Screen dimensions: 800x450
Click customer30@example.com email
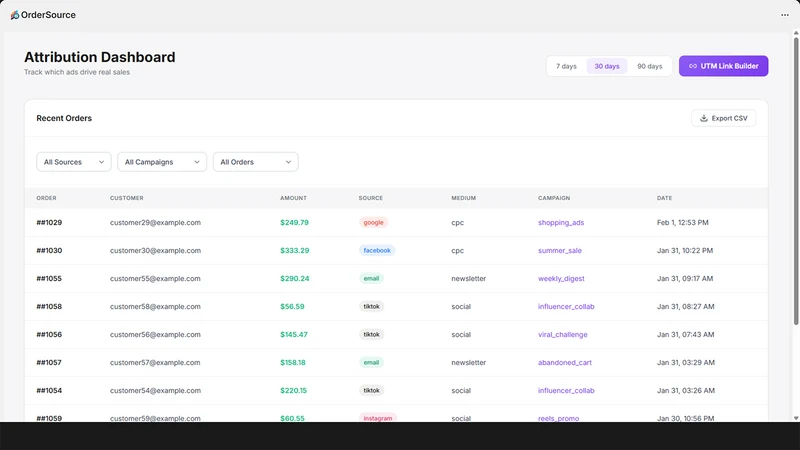[155, 251]
